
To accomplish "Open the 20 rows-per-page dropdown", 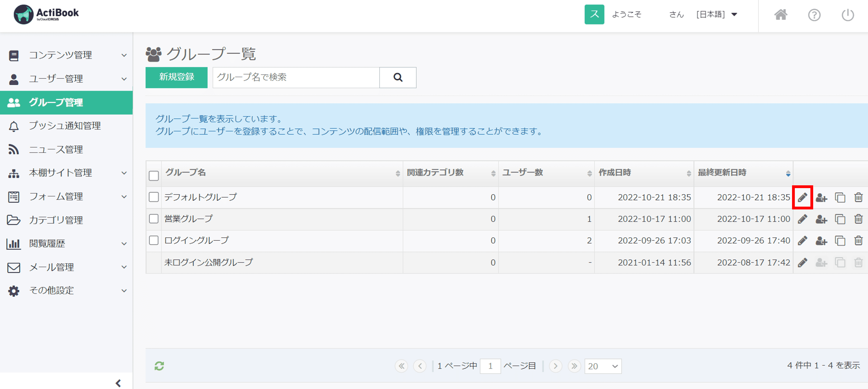I will pyautogui.click(x=603, y=366).
